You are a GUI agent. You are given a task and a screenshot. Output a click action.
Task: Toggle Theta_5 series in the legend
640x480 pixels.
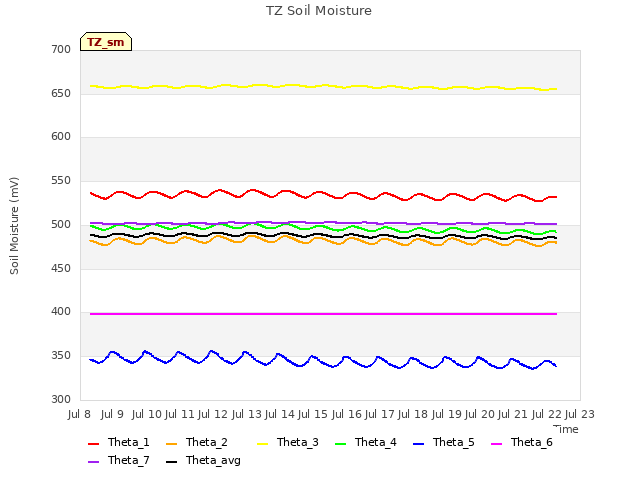tap(444, 442)
